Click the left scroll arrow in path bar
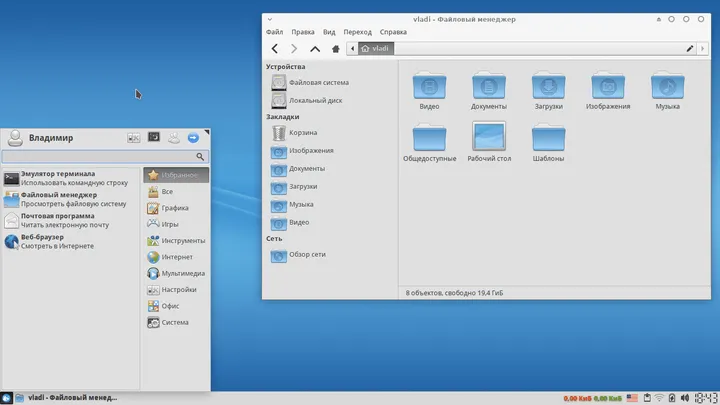Screen dimensions: 720x405 click(x=352, y=48)
